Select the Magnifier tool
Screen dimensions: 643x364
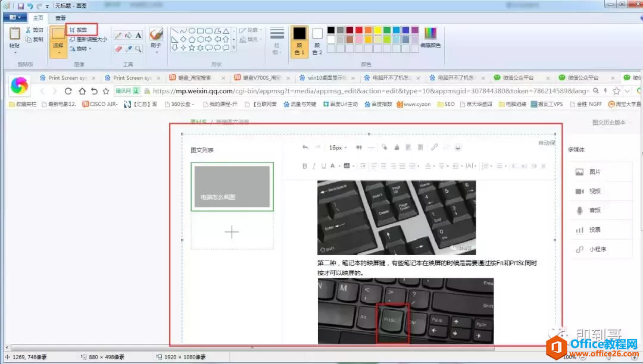coord(139,49)
